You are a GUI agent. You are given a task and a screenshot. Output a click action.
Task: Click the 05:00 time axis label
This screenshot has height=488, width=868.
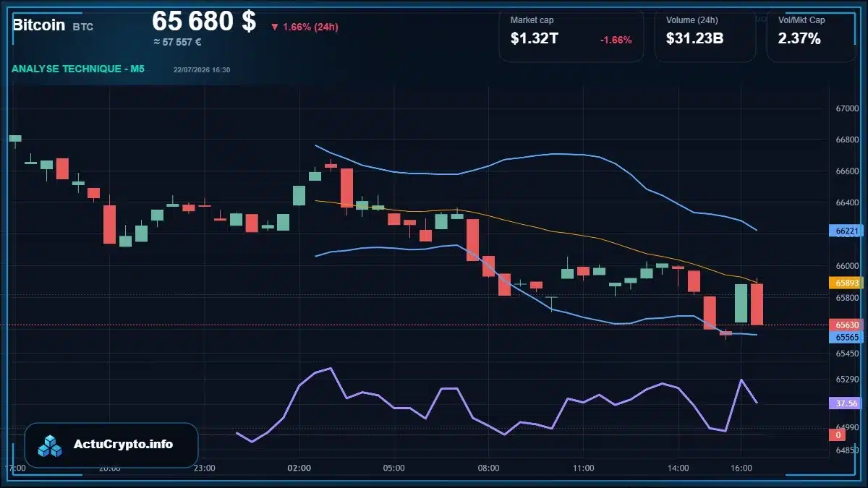point(394,468)
